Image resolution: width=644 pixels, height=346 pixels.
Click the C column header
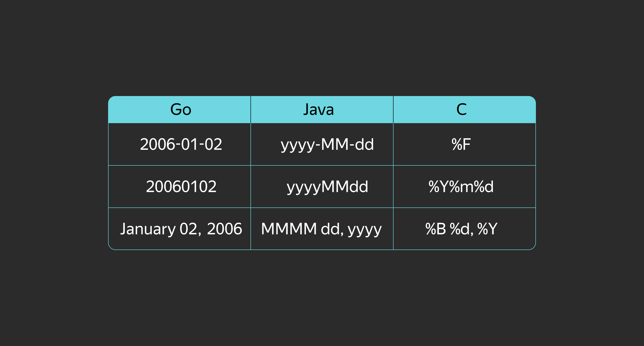point(465,110)
